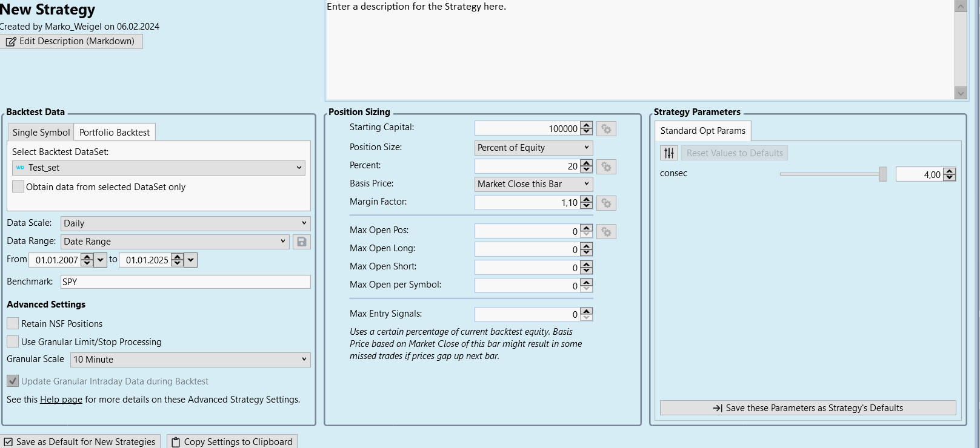
Task: Click gear icon next to Margin Factor
Action: click(x=606, y=203)
